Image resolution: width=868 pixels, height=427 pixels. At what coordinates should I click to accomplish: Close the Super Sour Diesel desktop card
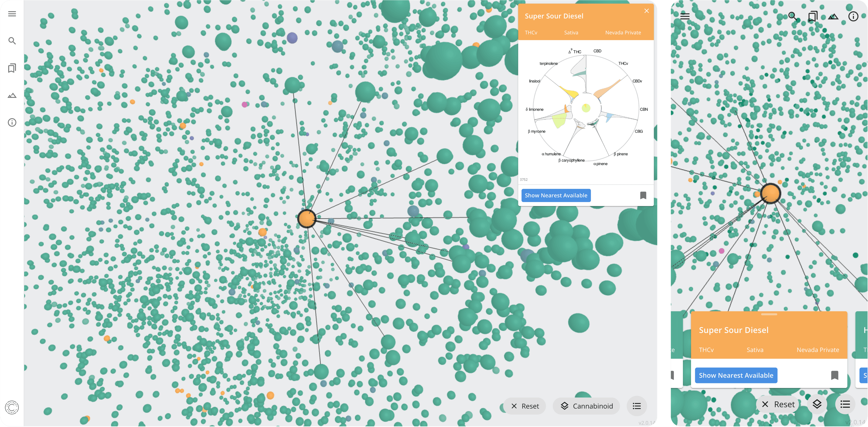[646, 11]
